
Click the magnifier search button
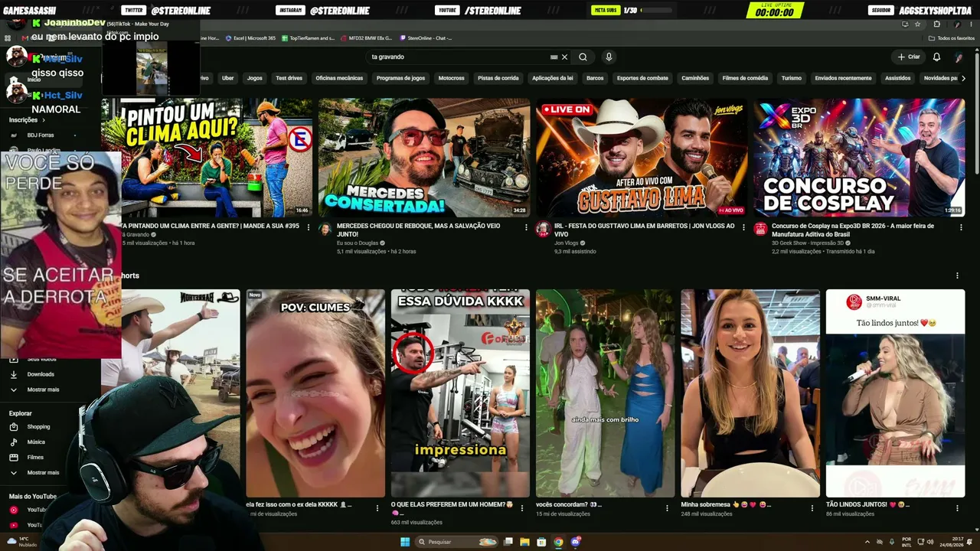pos(583,57)
